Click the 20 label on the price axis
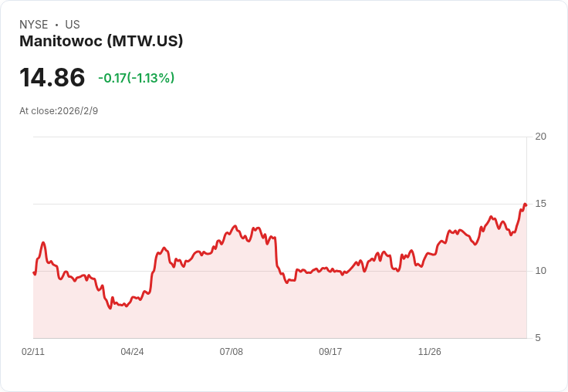568x392 pixels. (x=540, y=137)
